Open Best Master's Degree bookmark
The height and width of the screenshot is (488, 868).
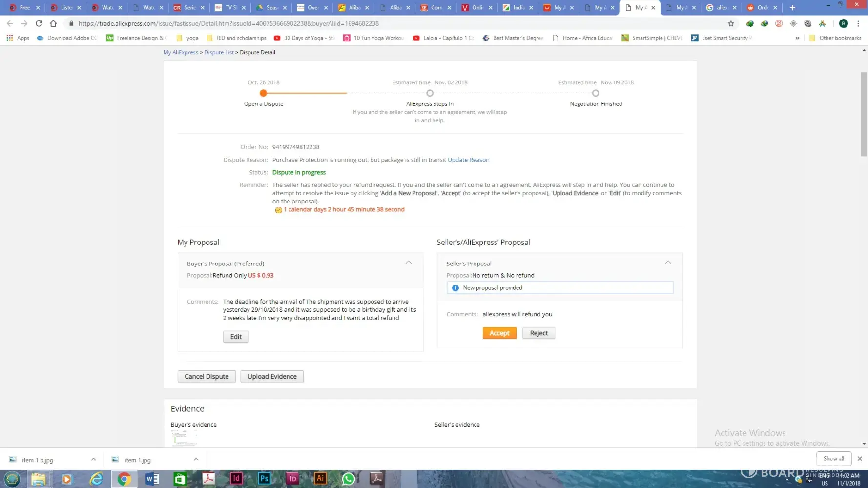click(513, 38)
